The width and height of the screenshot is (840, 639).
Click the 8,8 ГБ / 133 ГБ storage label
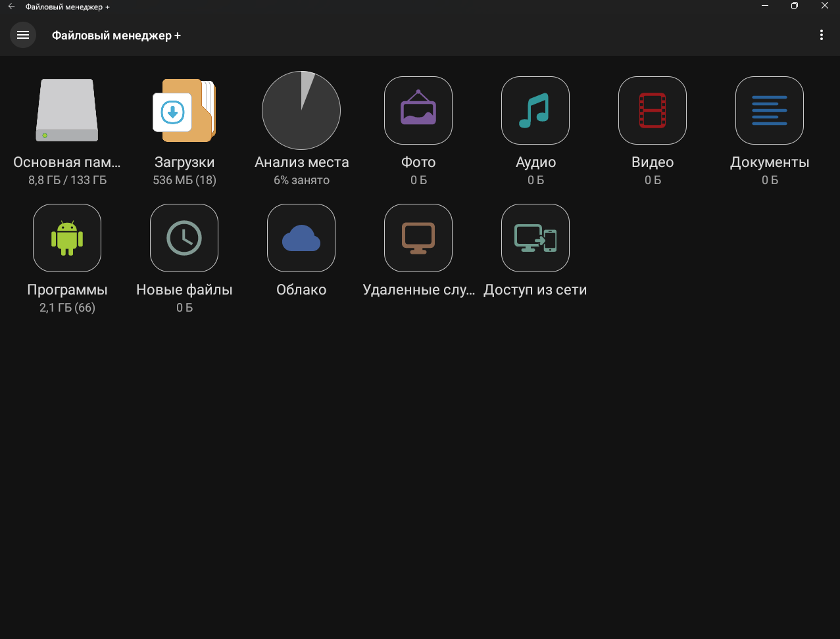(x=67, y=180)
